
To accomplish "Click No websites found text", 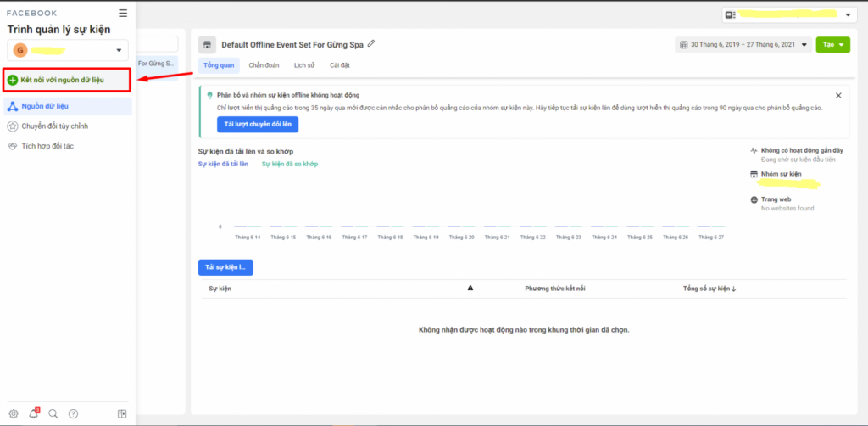I will tap(787, 208).
